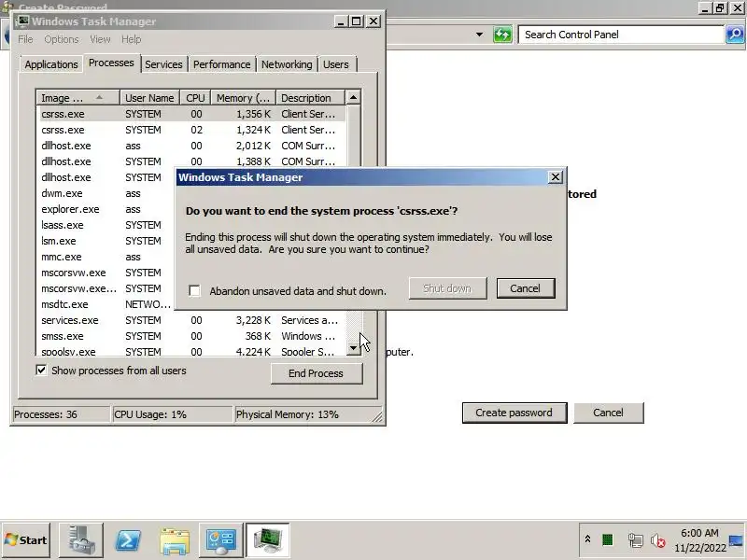Sort by User Name column header
This screenshot has height=560, width=747.
[x=149, y=98]
